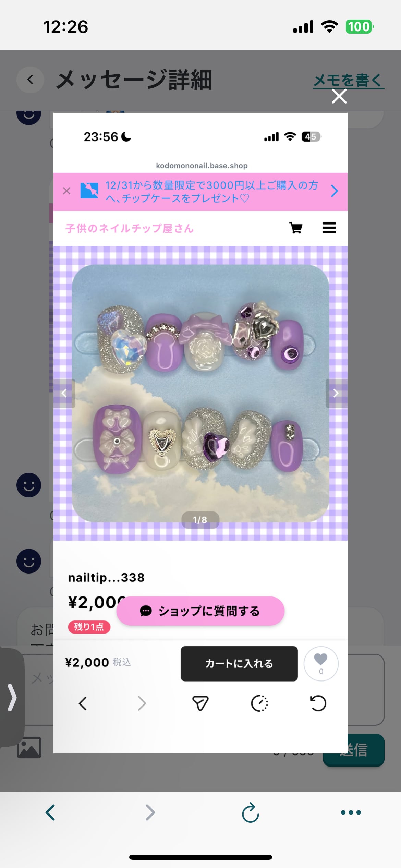This screenshot has width=401, height=868.
Task: Tap the back arrow beside メッセージ詳細
Action: click(30, 80)
